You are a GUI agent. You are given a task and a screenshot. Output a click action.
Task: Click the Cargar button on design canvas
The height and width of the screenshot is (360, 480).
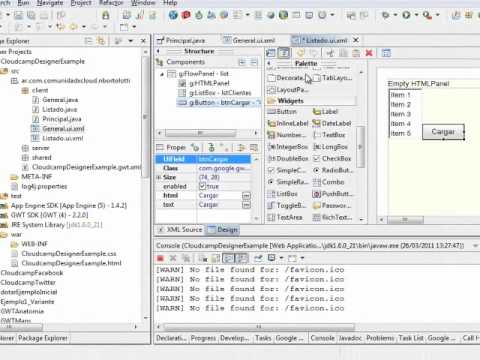point(443,132)
